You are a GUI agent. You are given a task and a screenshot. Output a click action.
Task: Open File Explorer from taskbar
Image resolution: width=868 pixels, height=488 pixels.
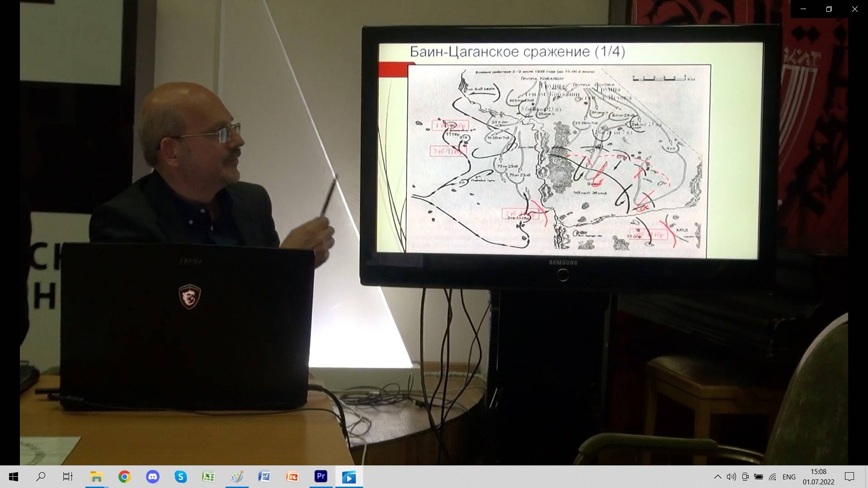pyautogui.click(x=96, y=477)
